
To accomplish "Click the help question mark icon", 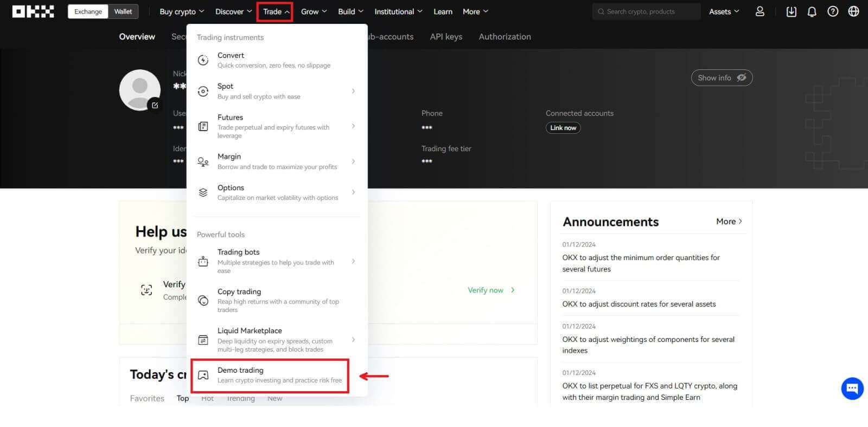I will (833, 11).
